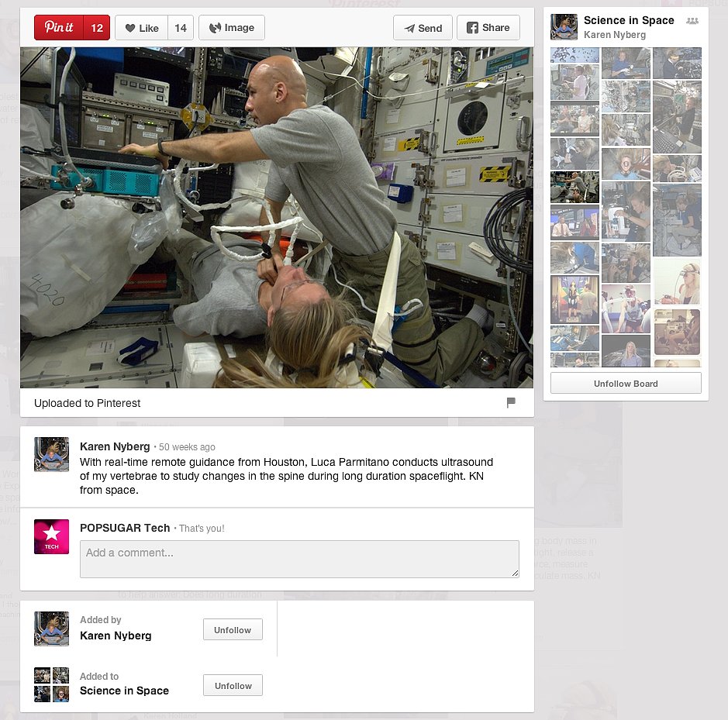The width and height of the screenshot is (728, 720).
Task: Click Karen Nyberg's avatar beside the description
Action: (51, 454)
